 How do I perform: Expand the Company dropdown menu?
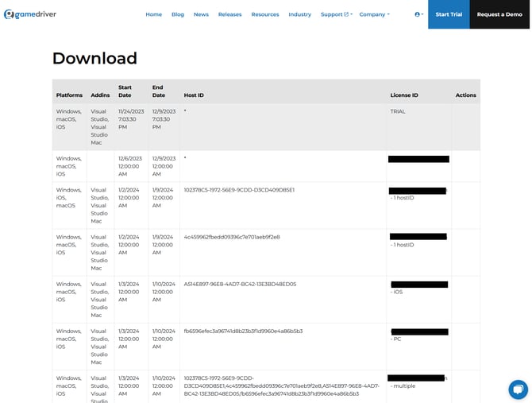[374, 14]
